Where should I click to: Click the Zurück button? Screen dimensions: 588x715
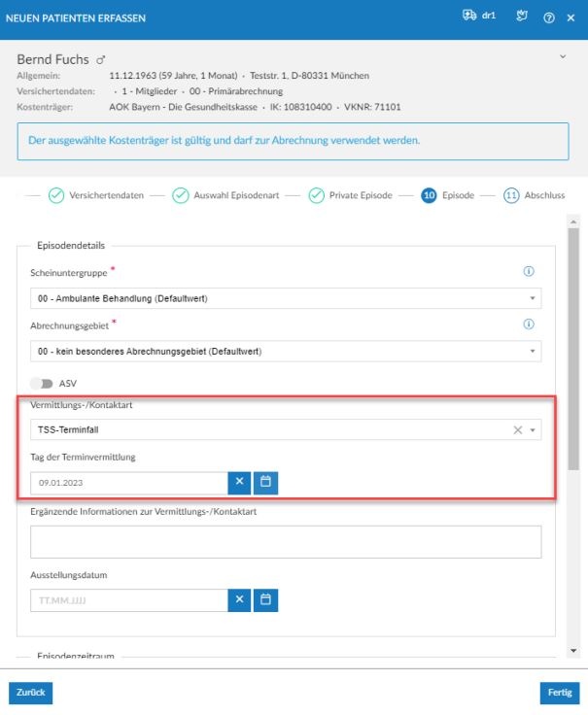(x=30, y=693)
